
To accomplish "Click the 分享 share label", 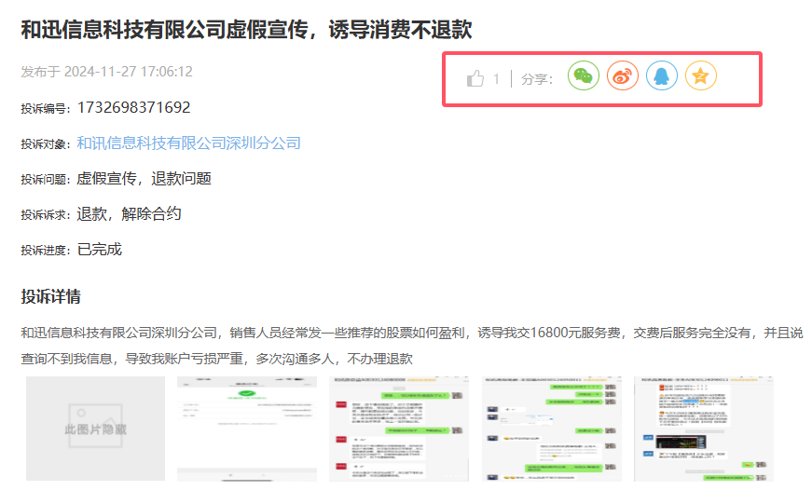I will [x=537, y=79].
